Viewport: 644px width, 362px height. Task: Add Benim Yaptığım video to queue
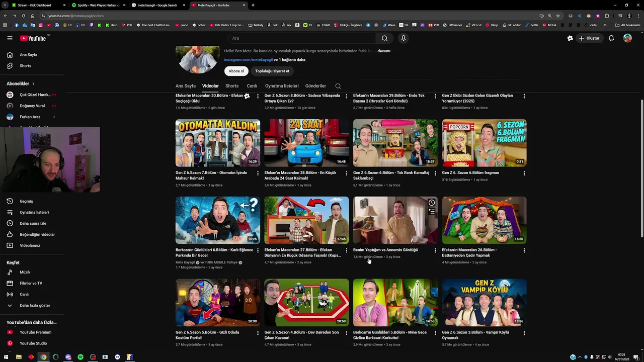(x=431, y=212)
